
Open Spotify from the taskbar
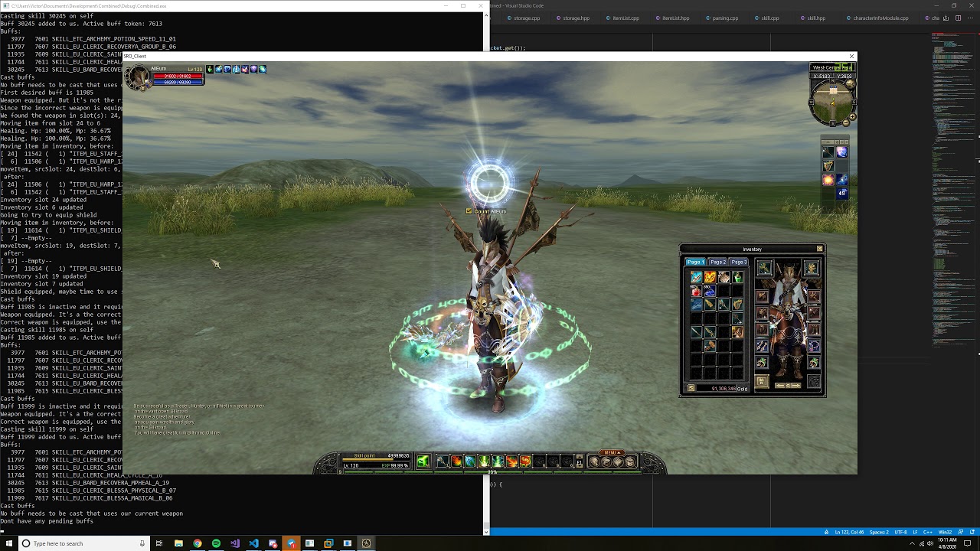[216, 543]
